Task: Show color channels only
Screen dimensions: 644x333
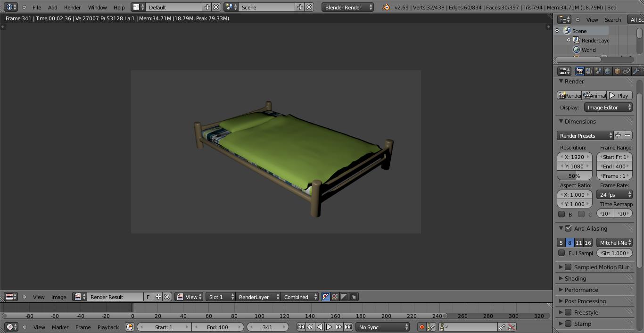Action: coord(335,297)
